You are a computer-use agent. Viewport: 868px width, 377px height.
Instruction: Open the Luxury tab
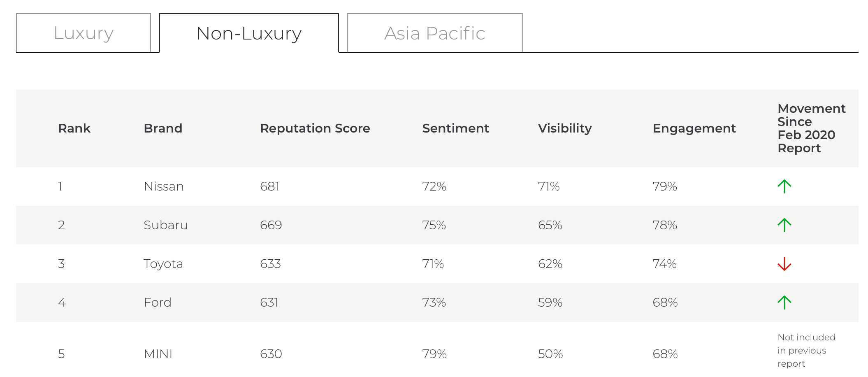coord(84,33)
